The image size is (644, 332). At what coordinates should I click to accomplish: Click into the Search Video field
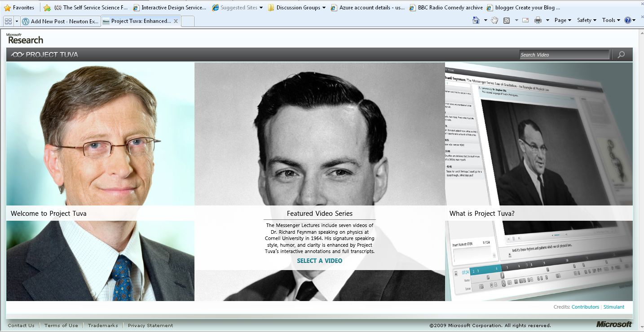(x=564, y=55)
